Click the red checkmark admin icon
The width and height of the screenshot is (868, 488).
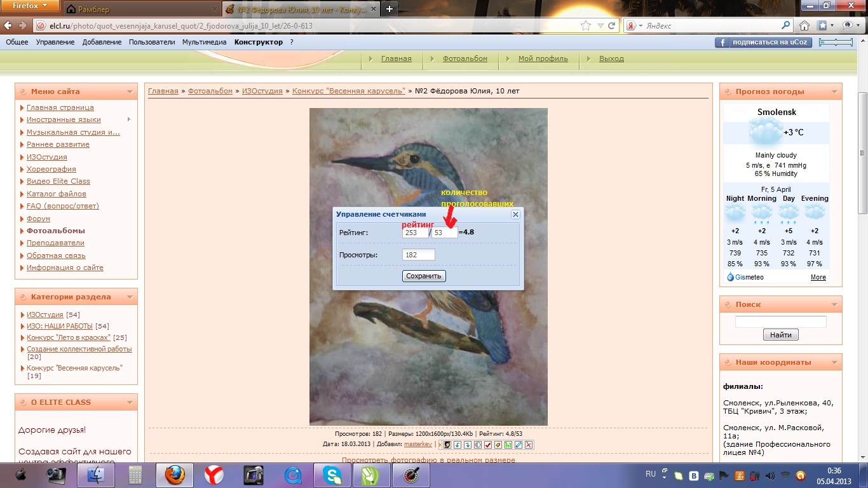tap(488, 445)
